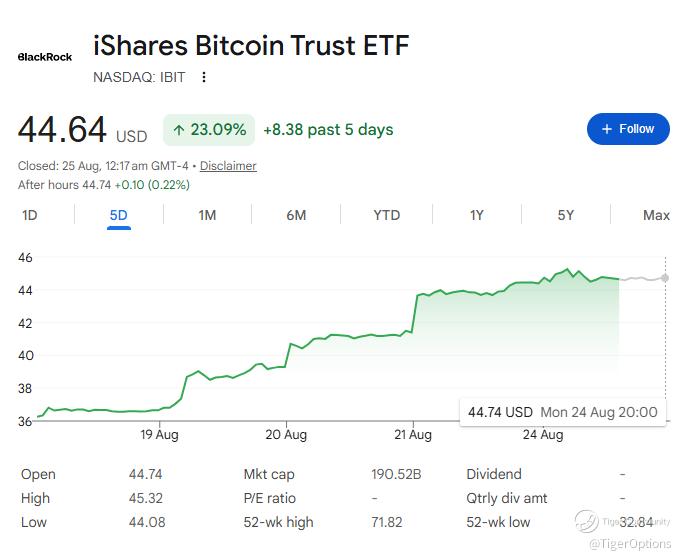Select the YTD range tab

tap(386, 215)
